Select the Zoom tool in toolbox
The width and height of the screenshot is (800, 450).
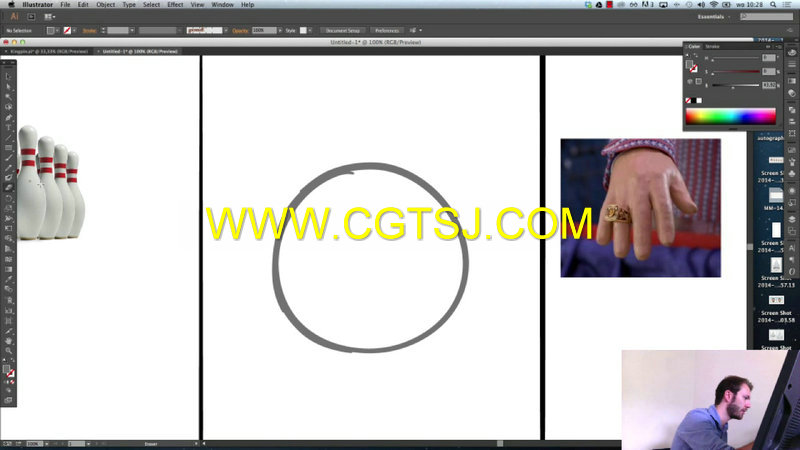(8, 351)
